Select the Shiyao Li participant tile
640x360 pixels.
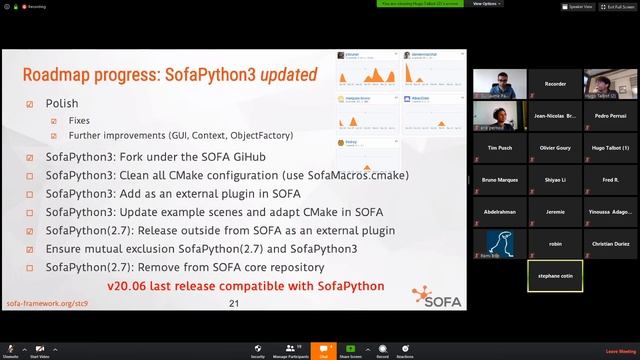point(555,180)
